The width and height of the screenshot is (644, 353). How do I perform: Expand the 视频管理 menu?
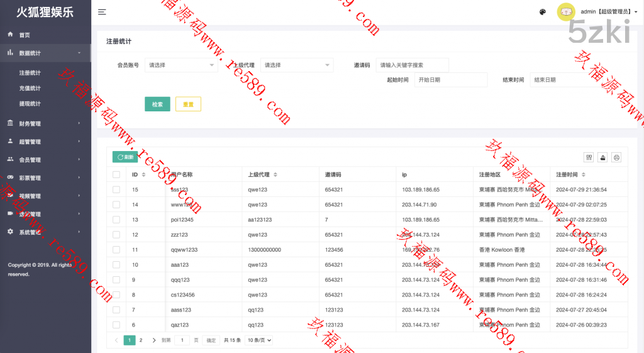tap(45, 196)
